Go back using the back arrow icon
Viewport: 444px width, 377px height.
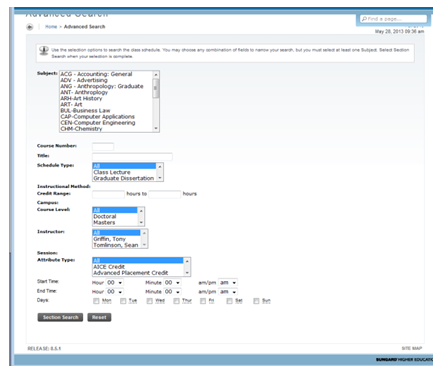click(30, 27)
